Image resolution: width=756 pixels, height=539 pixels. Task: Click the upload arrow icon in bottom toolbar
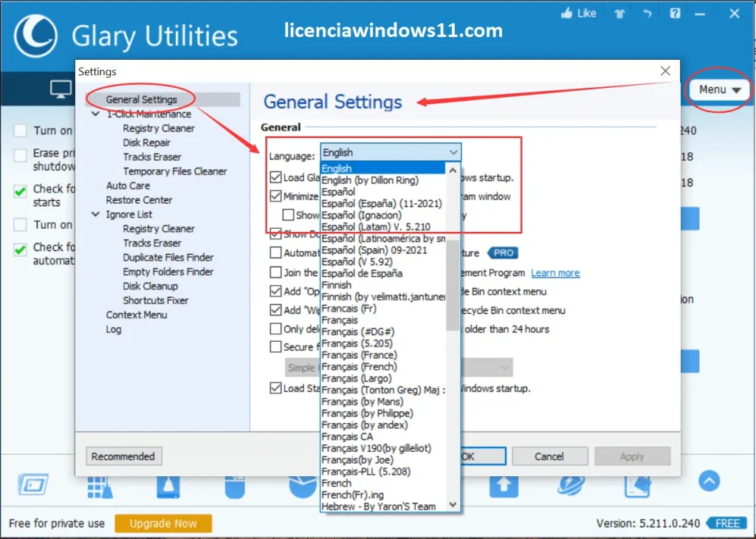point(504,486)
